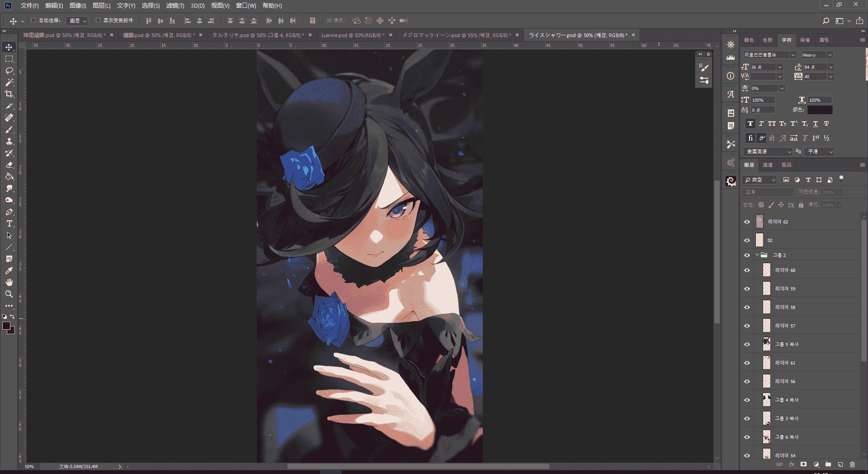Select the Lasso tool
Screen dimensions: 868x474
point(9,71)
